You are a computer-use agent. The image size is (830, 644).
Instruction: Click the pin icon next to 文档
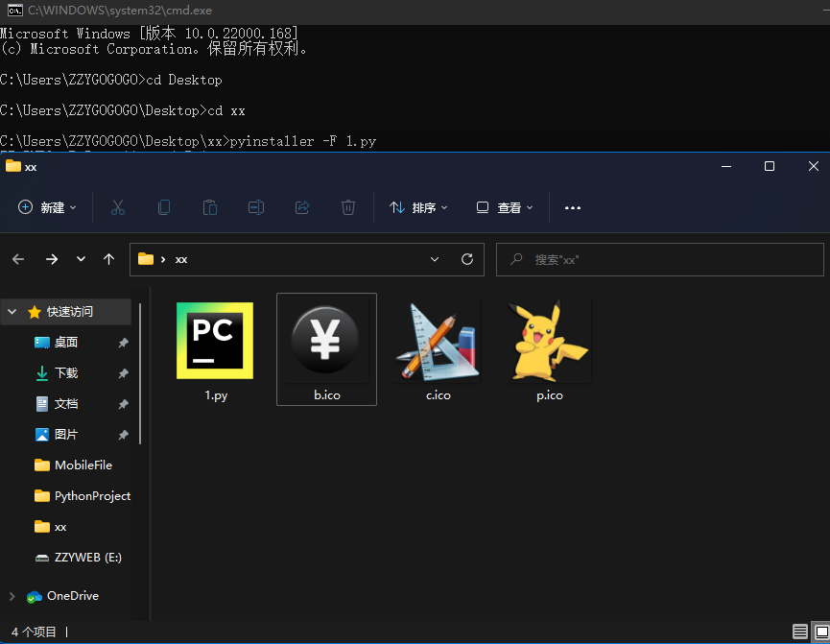124,404
